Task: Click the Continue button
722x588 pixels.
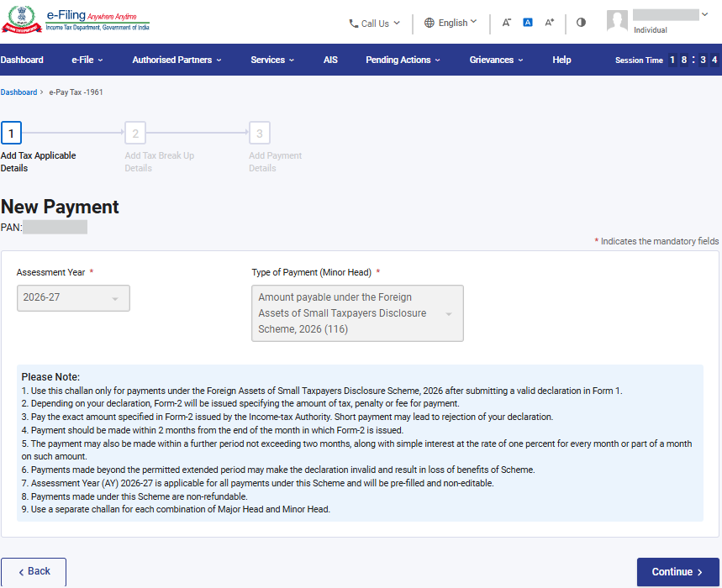Action: (x=677, y=572)
